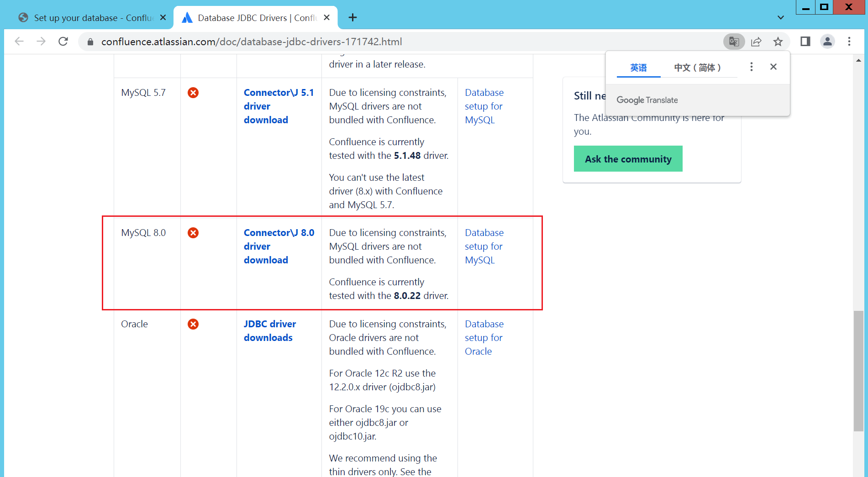The image size is (868, 477).
Task: Click red cross icon in Oracle row
Action: click(193, 324)
